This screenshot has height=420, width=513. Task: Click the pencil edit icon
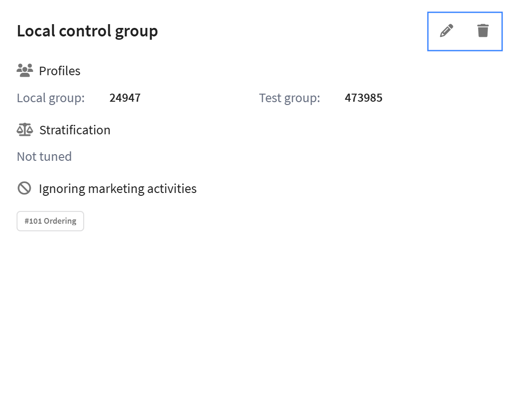(446, 31)
